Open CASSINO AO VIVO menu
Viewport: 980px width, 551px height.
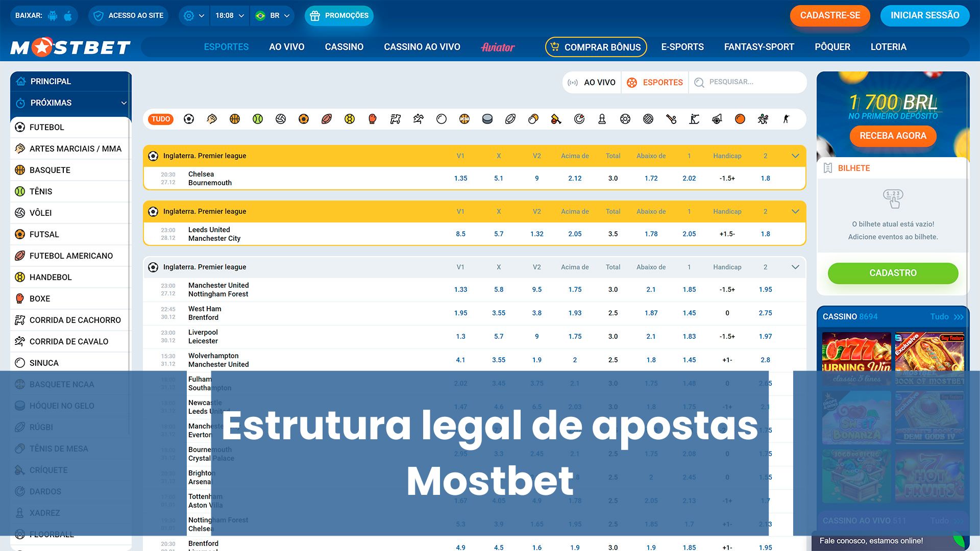[422, 47]
